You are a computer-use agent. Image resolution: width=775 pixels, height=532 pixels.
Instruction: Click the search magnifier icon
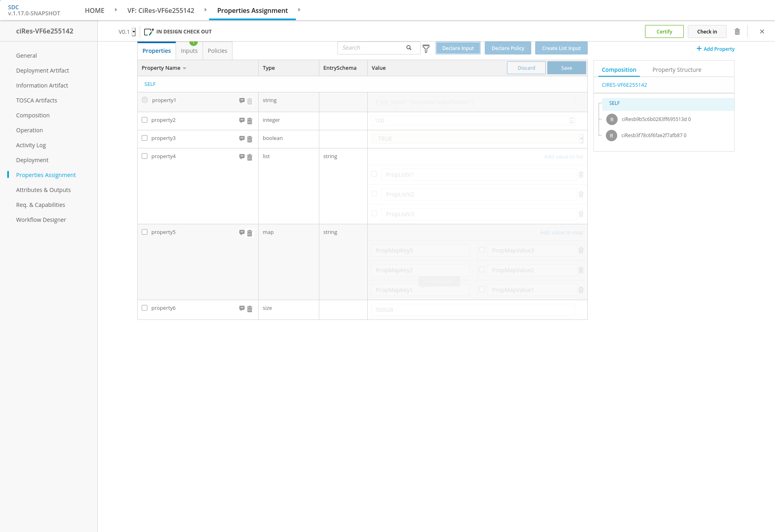click(409, 48)
